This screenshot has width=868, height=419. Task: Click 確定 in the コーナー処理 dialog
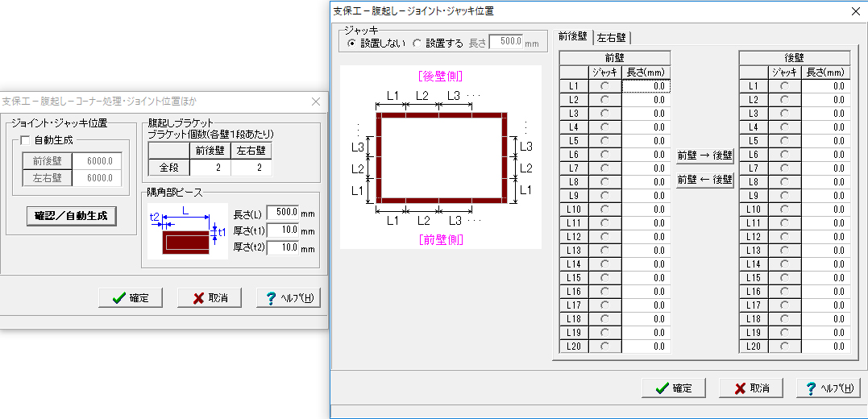click(x=131, y=298)
